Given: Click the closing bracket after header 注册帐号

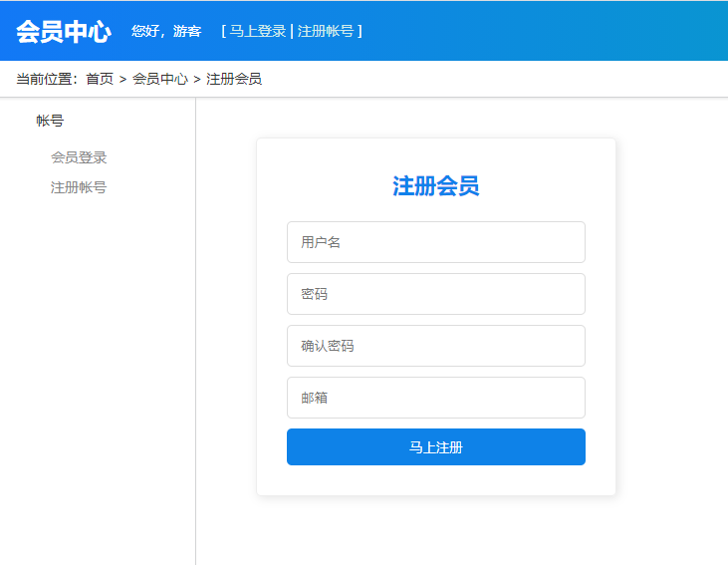Looking at the screenshot, I should (x=360, y=31).
